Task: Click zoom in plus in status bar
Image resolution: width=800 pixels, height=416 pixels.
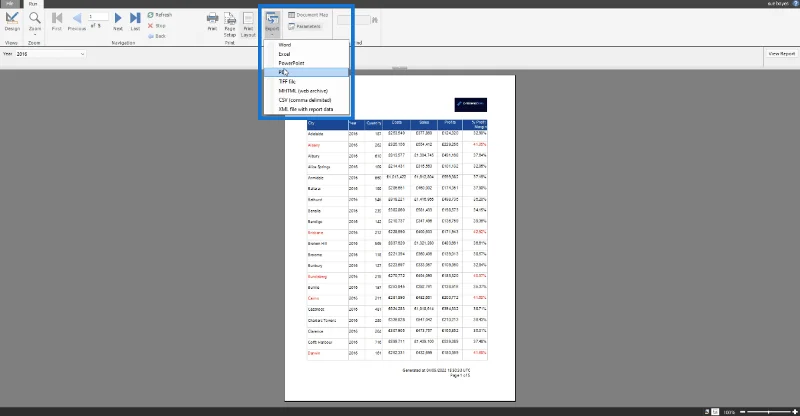Action: (x=795, y=411)
